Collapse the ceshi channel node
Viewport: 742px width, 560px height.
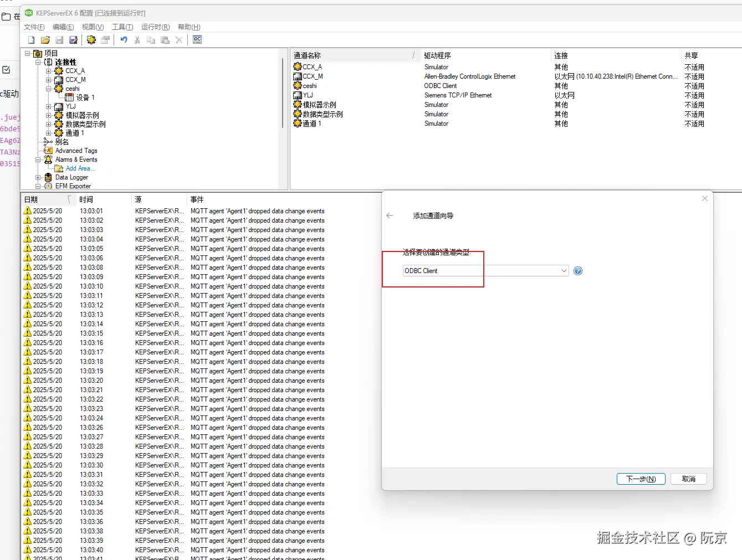pos(48,89)
